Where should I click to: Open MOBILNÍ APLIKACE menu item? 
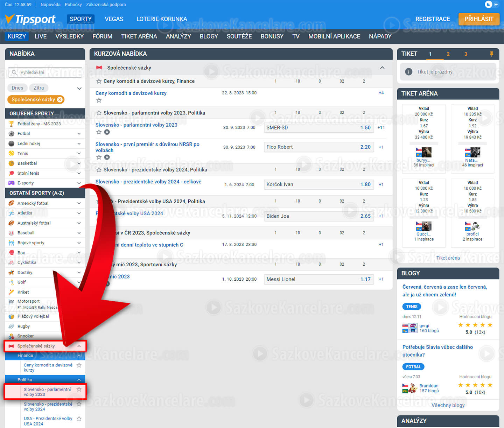(x=334, y=36)
